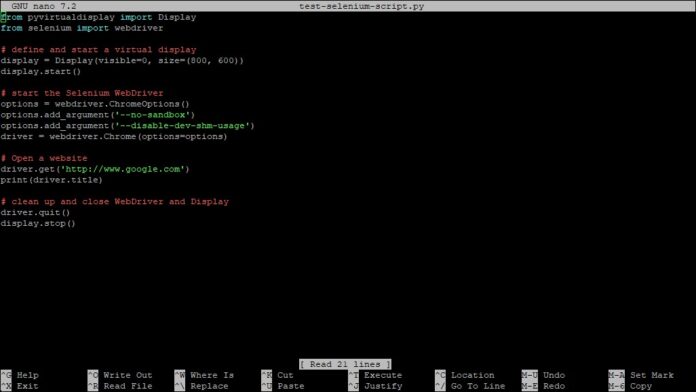Select the ^T Execute shortcut
This screenshot has width=696, height=392.
[375, 375]
